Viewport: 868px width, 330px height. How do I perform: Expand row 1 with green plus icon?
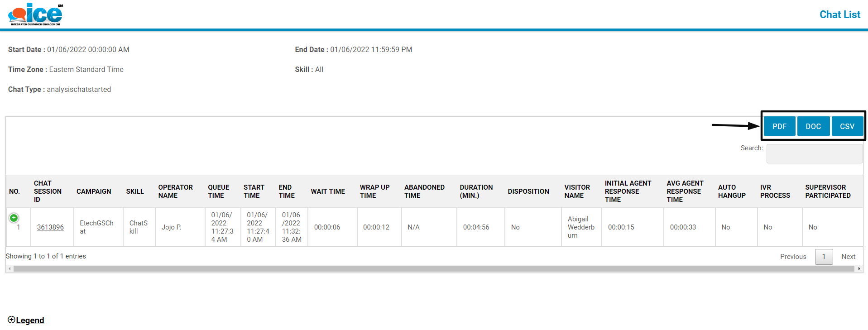click(x=14, y=218)
